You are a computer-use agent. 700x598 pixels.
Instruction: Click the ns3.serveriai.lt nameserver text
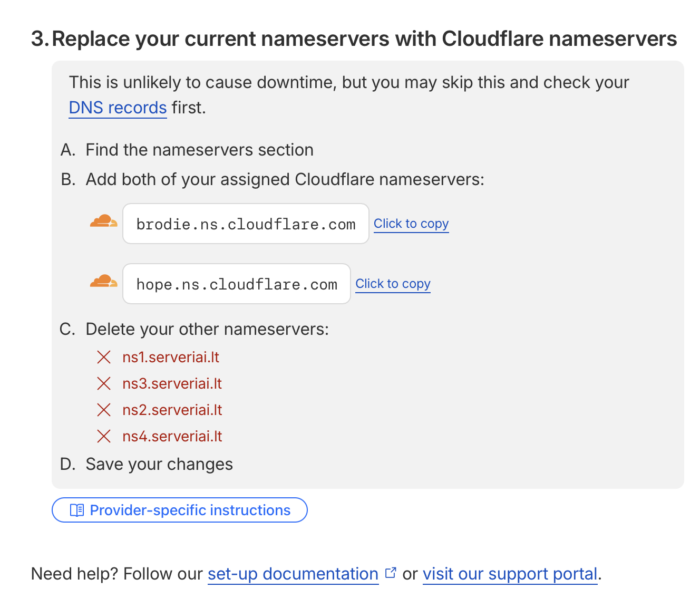point(172,384)
